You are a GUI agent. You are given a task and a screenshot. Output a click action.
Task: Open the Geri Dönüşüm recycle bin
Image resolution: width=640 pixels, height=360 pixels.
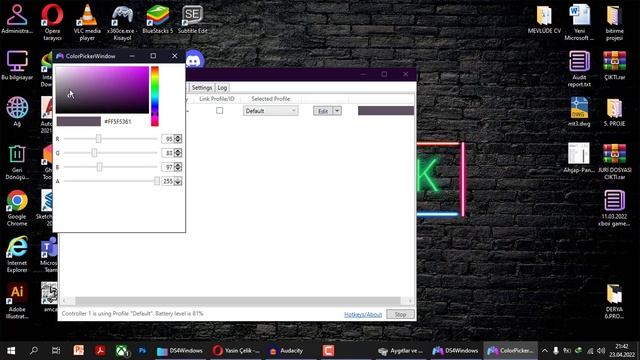[x=17, y=162]
